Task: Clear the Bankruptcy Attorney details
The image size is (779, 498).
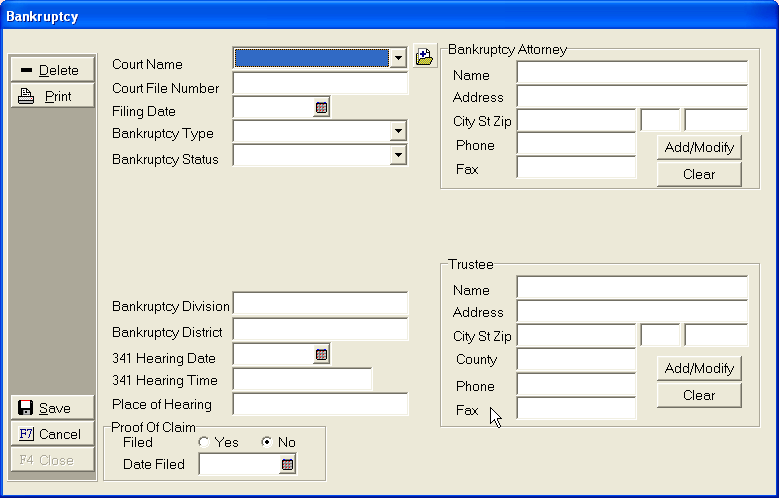Action: (x=699, y=174)
